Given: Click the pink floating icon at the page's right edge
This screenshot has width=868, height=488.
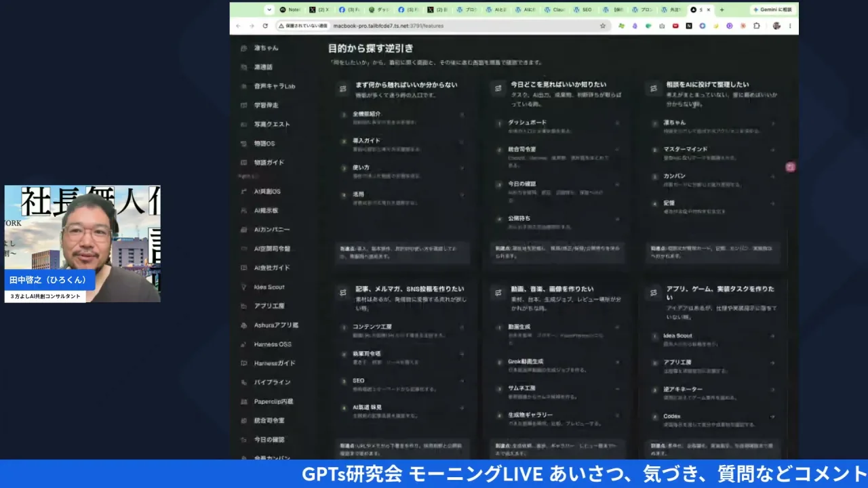Looking at the screenshot, I should (x=790, y=167).
